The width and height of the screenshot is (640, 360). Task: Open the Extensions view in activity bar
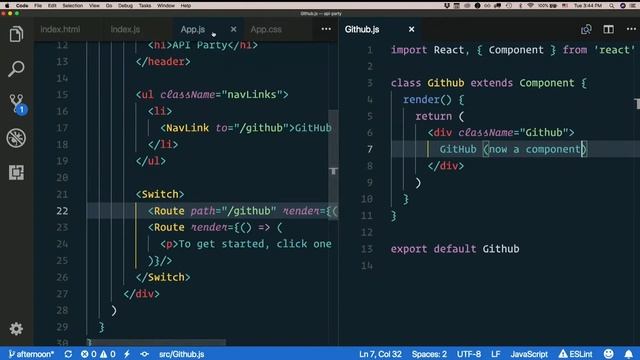[16, 173]
